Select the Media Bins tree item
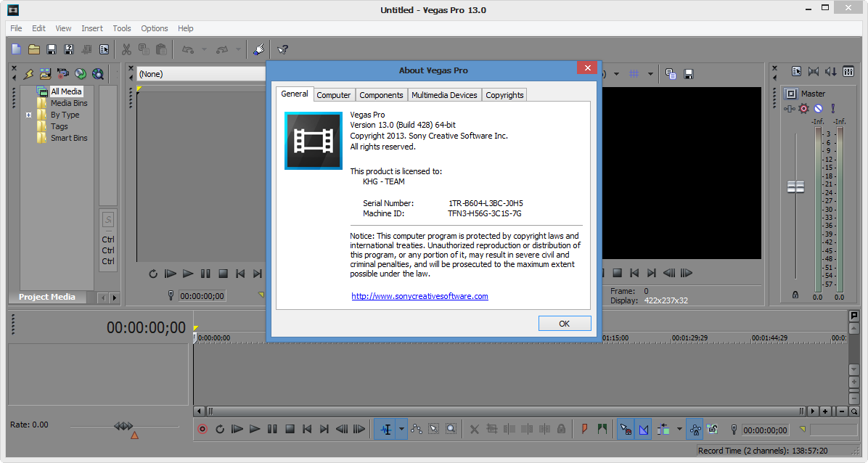The height and width of the screenshot is (463, 868). coord(69,103)
